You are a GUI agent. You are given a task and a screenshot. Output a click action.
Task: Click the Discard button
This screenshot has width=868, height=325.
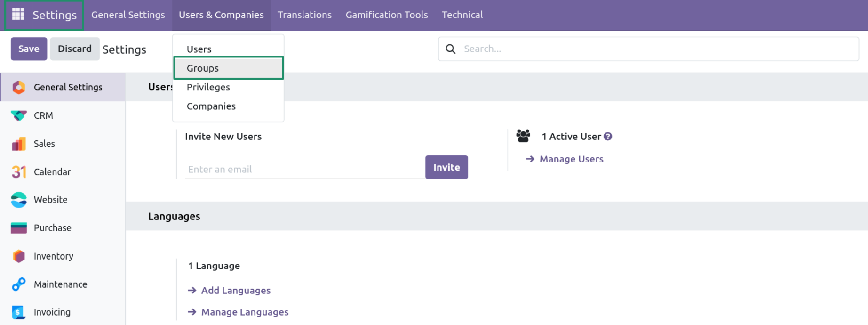click(x=75, y=49)
